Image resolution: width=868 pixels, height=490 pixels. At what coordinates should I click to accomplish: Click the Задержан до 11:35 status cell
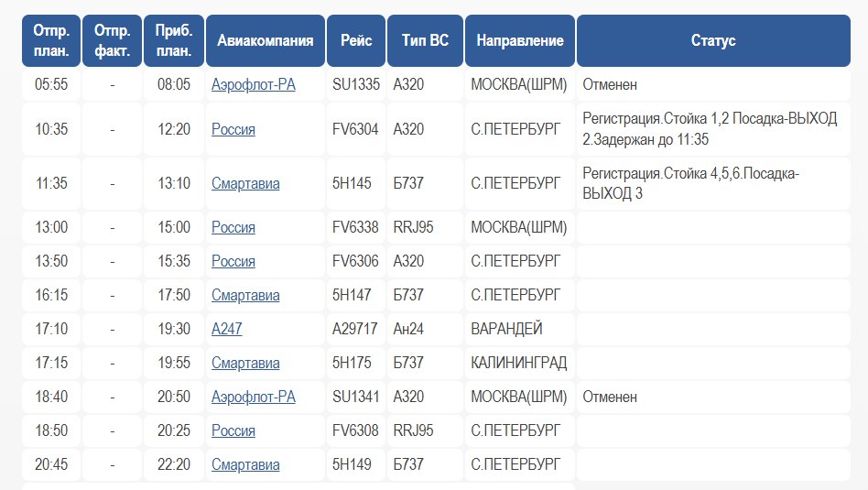pos(710,130)
